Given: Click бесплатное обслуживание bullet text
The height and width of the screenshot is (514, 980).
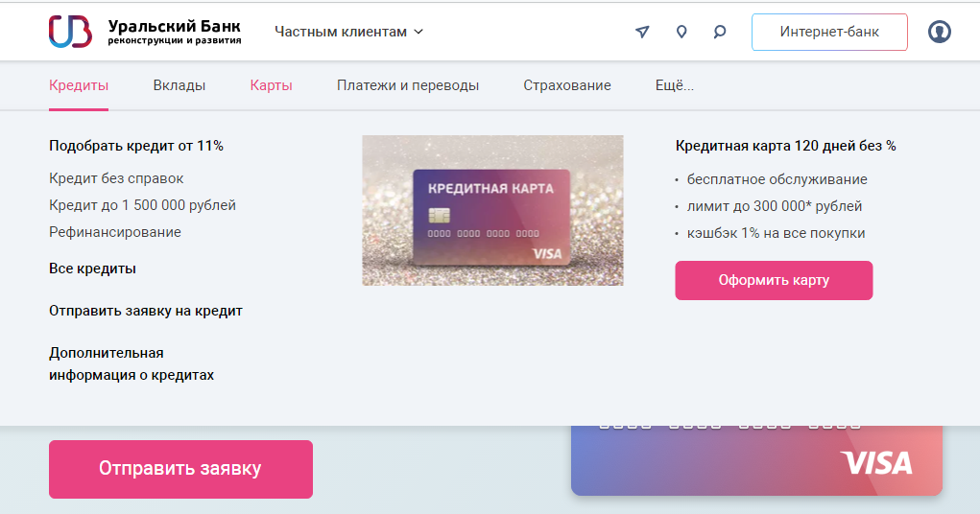Looking at the screenshot, I should (777, 180).
